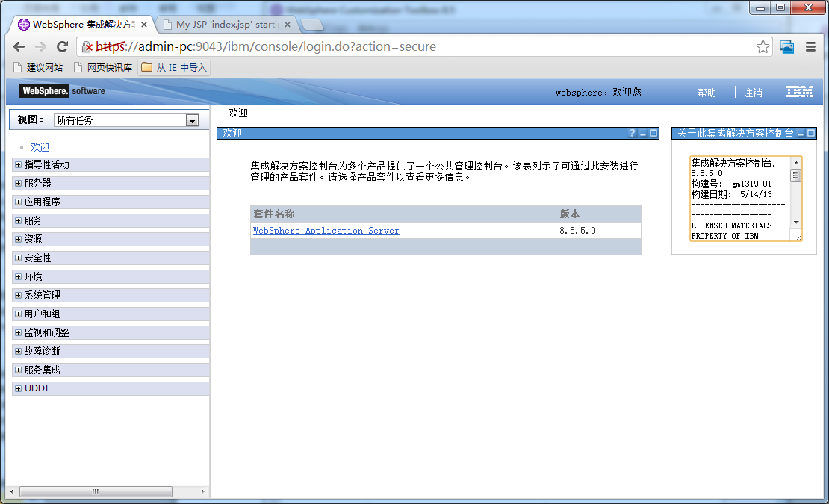Reload the page with the refresh icon

click(x=63, y=46)
